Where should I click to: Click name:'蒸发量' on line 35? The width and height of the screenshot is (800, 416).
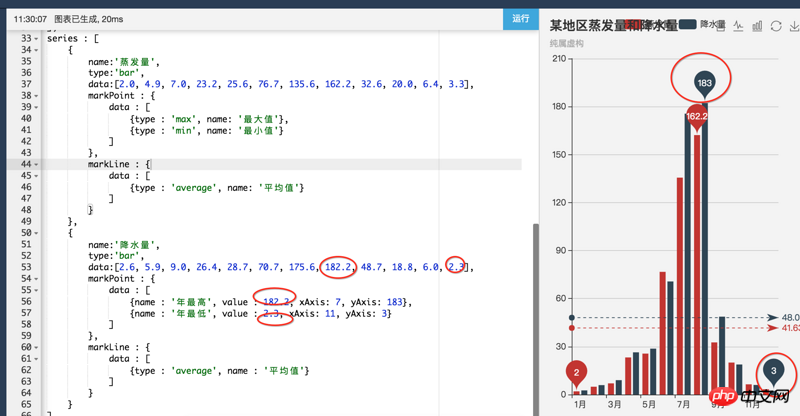[x=123, y=62]
